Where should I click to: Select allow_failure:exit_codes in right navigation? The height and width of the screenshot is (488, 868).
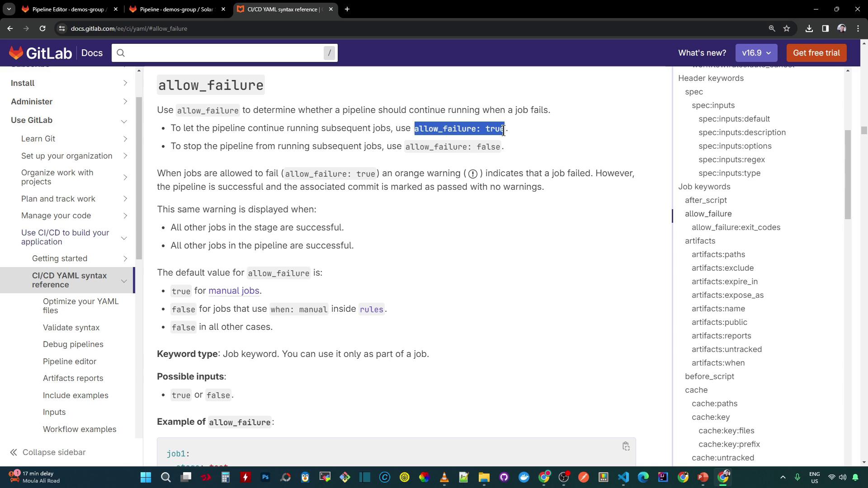[736, 227]
